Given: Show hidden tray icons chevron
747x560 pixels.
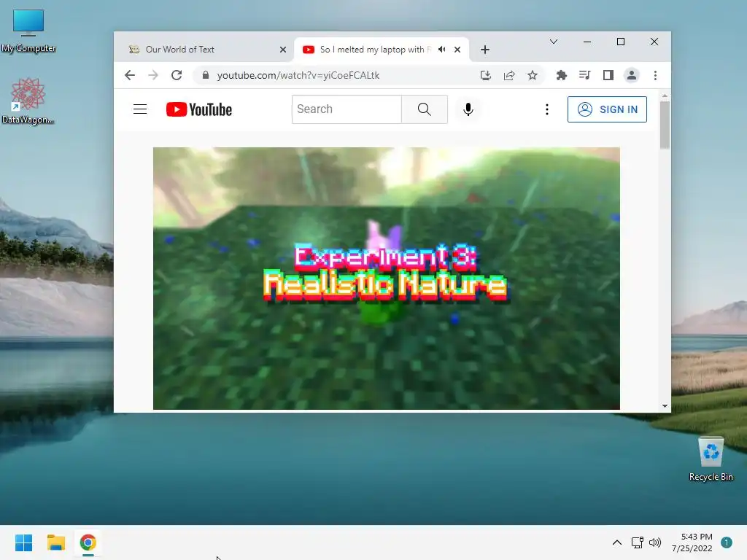Looking at the screenshot, I should 617,542.
